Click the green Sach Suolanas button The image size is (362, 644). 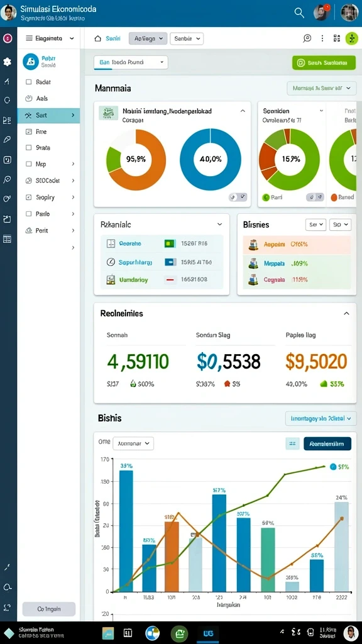(324, 63)
